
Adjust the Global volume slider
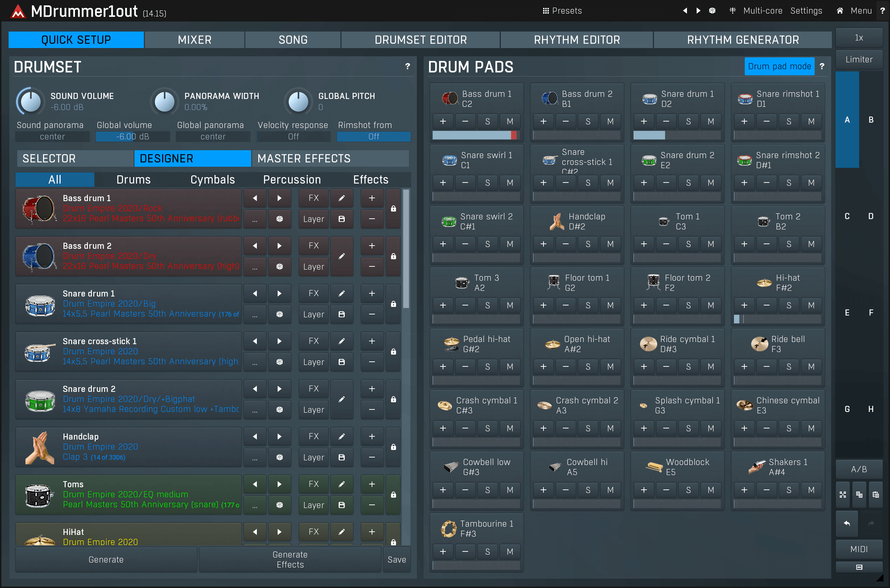(x=132, y=137)
